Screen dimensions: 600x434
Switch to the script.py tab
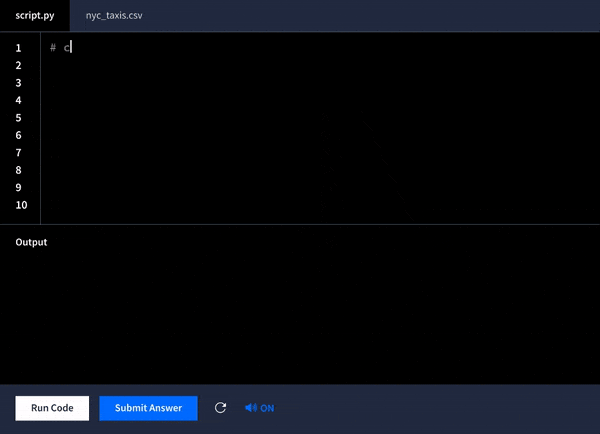[x=35, y=15]
